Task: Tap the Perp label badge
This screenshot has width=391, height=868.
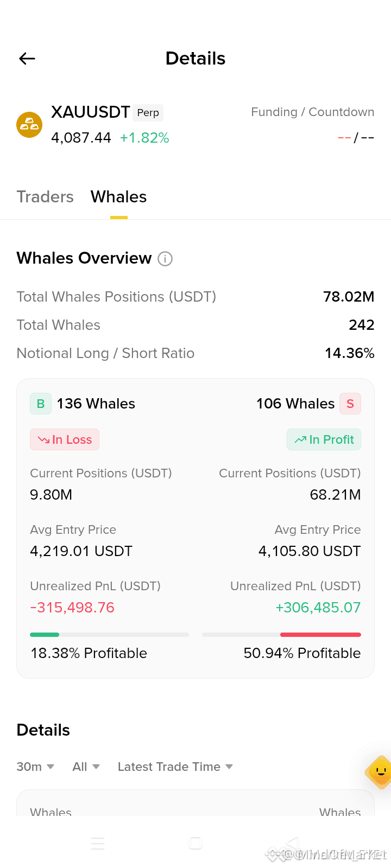Action: pyautogui.click(x=148, y=112)
